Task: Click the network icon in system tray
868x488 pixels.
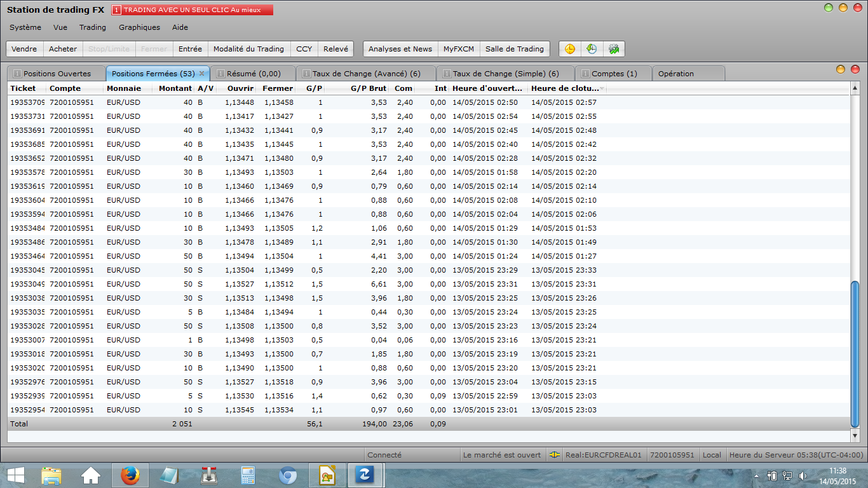Action: click(x=787, y=475)
